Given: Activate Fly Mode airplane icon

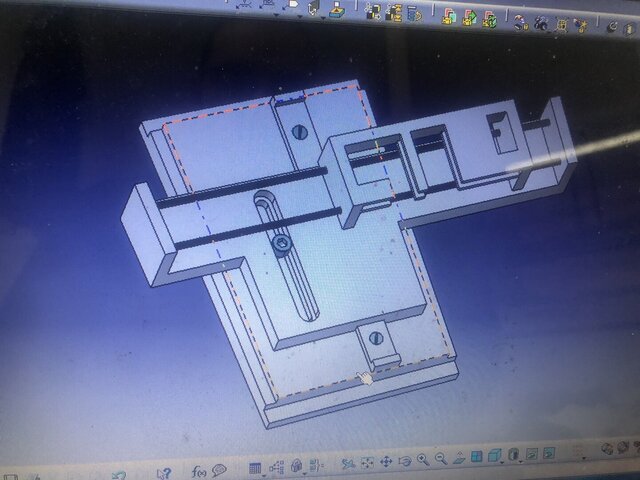Looking at the screenshot, I should point(348,463).
